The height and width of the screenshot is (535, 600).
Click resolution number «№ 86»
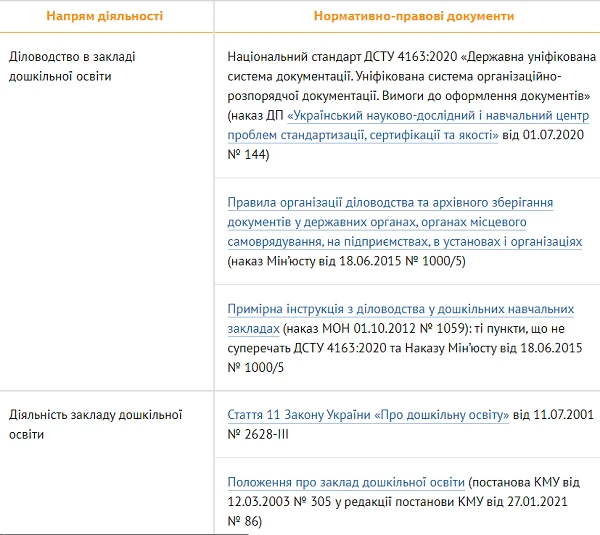(246, 521)
